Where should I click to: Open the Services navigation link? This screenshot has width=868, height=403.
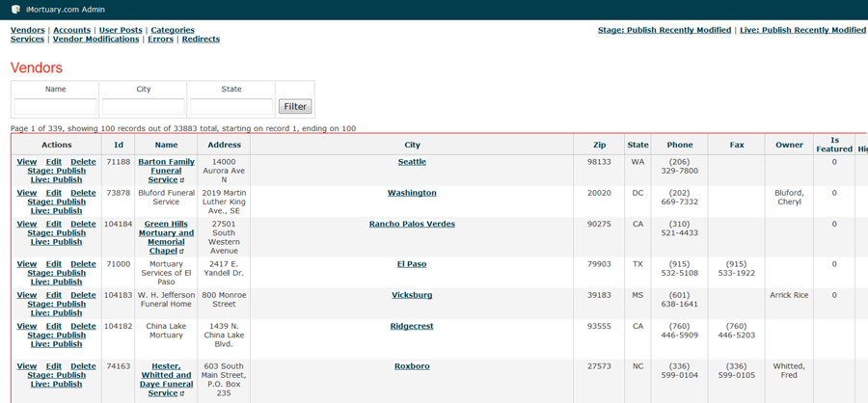pos(27,39)
